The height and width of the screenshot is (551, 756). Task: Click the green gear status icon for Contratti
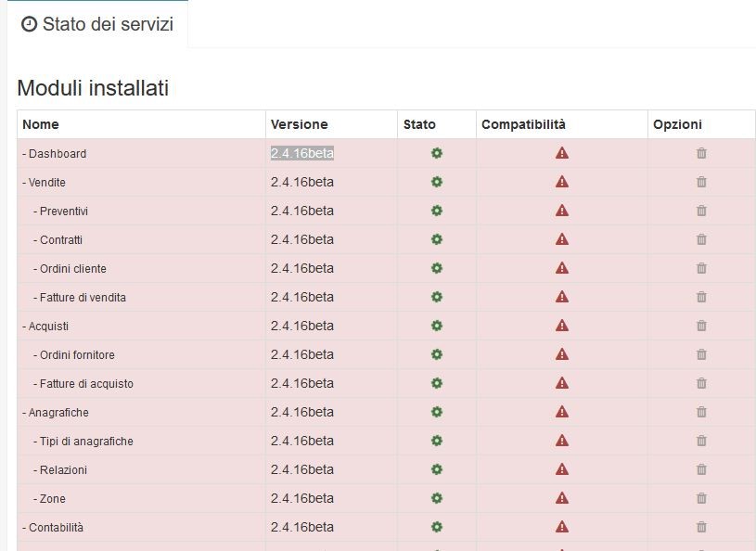437,239
